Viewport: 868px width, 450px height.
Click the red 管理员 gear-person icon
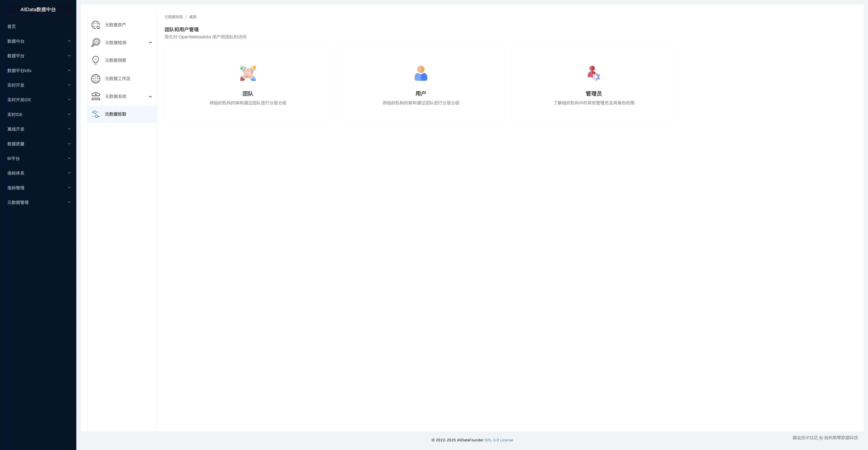[x=593, y=73]
